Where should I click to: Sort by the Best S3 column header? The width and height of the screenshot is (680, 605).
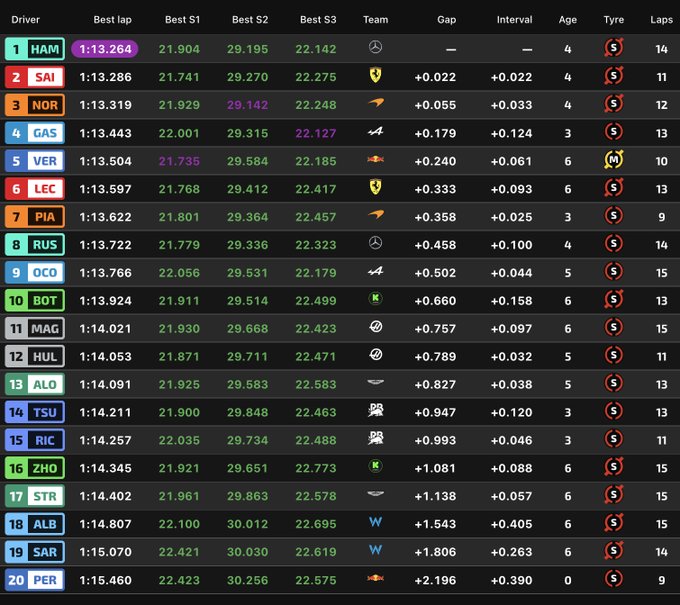click(318, 20)
